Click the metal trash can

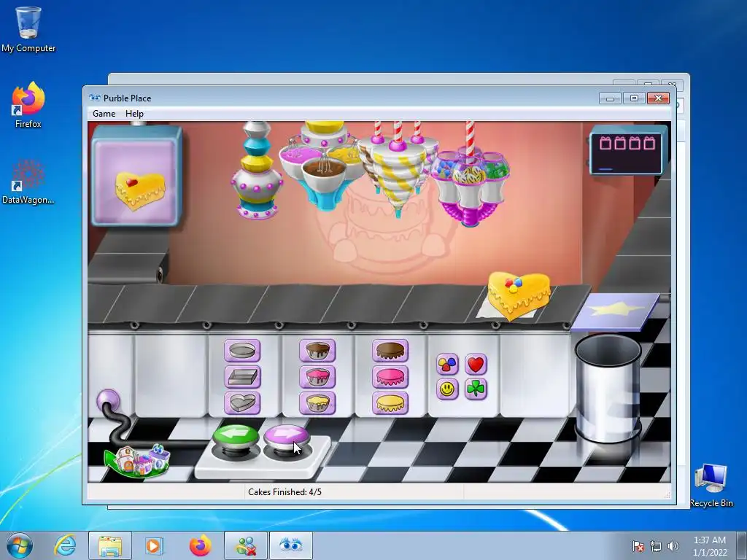point(608,388)
